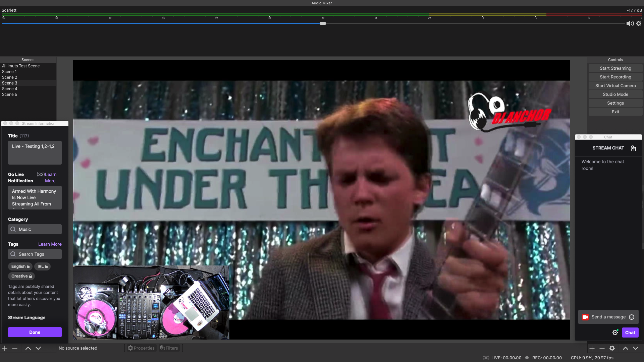Viewport: 644px width, 362px height.
Task: Click the red camera icon in the chat input
Action: (585, 317)
